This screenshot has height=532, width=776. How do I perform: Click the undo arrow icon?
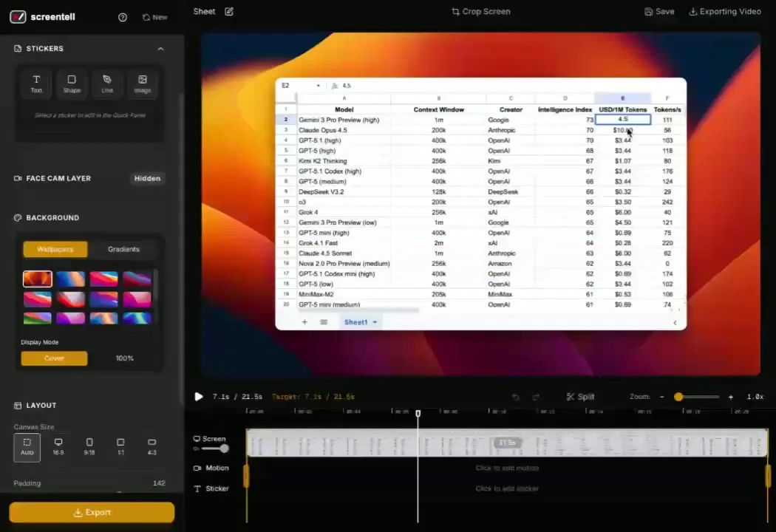516,397
